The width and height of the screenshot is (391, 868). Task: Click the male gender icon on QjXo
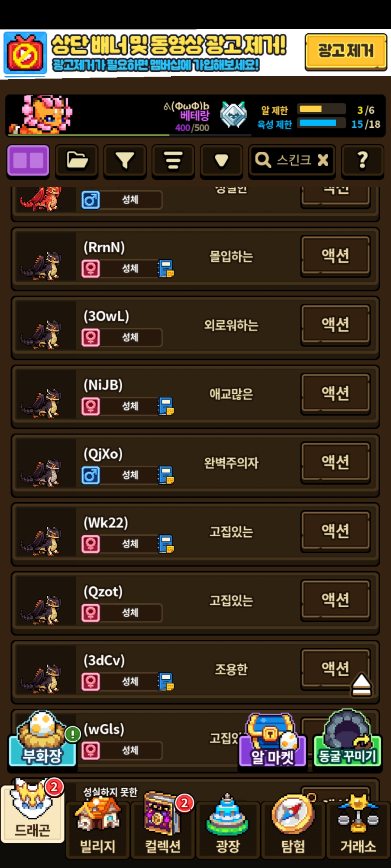tap(91, 475)
